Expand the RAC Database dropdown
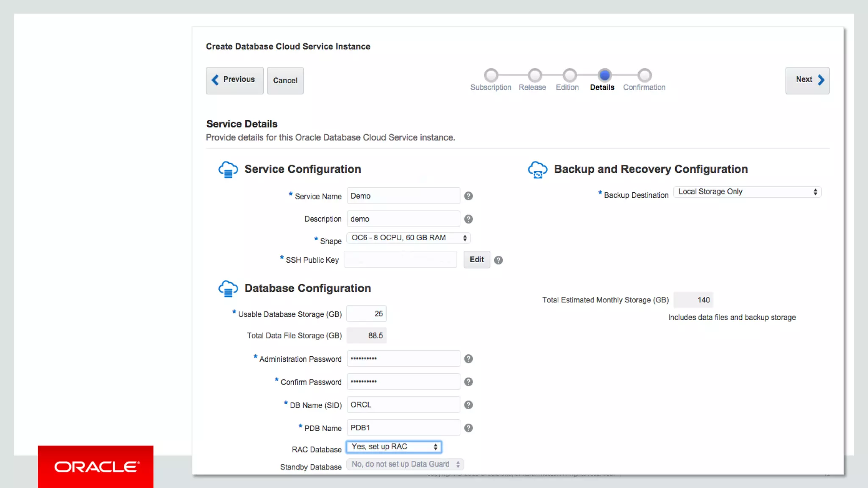 [394, 447]
